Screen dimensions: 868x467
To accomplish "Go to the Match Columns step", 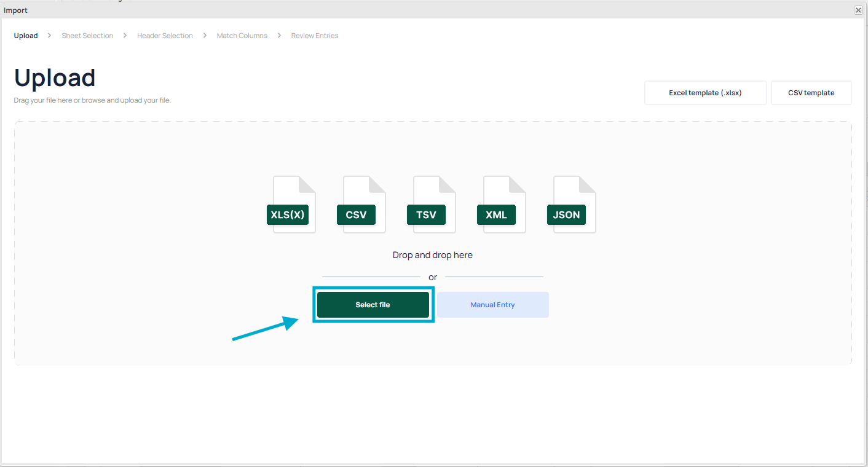I will (242, 36).
